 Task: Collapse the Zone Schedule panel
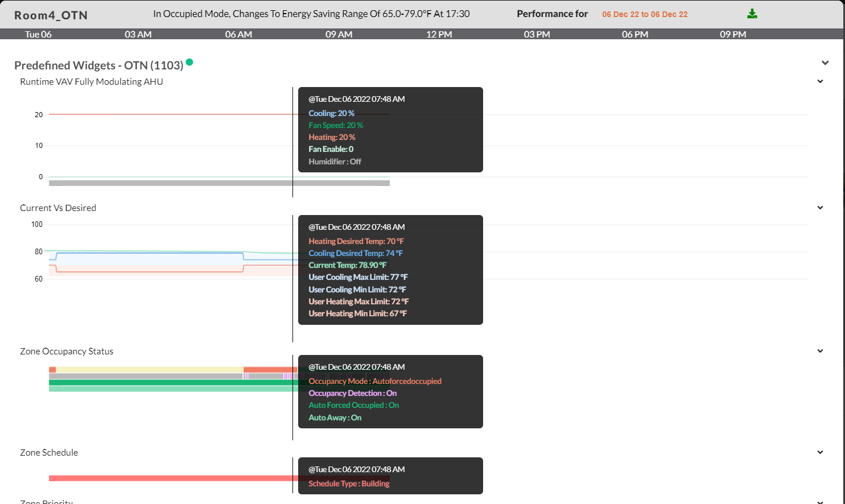(820, 452)
